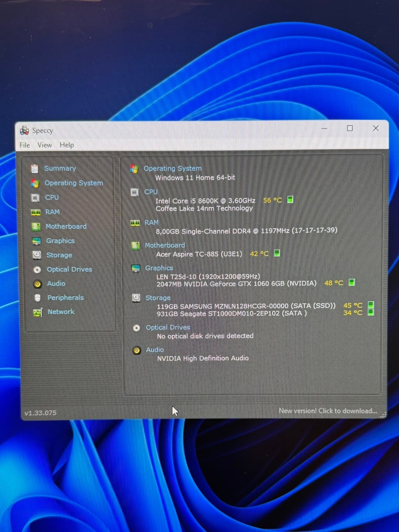The image size is (399, 532).
Task: Click the Windows flag icon in summary panel
Action: tap(134, 169)
